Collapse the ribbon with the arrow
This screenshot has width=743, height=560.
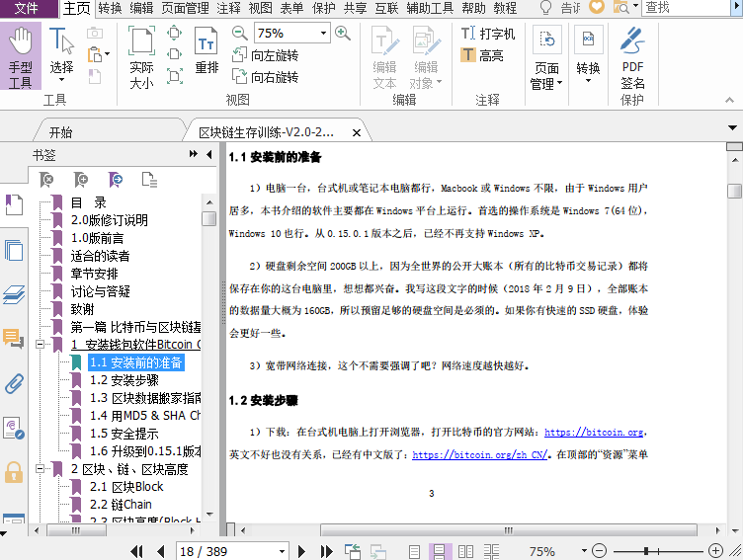[729, 100]
